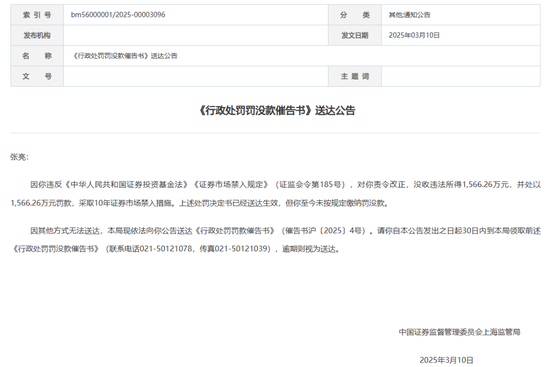
Task: Click the 发文日期 label cell
Action: (x=355, y=35)
